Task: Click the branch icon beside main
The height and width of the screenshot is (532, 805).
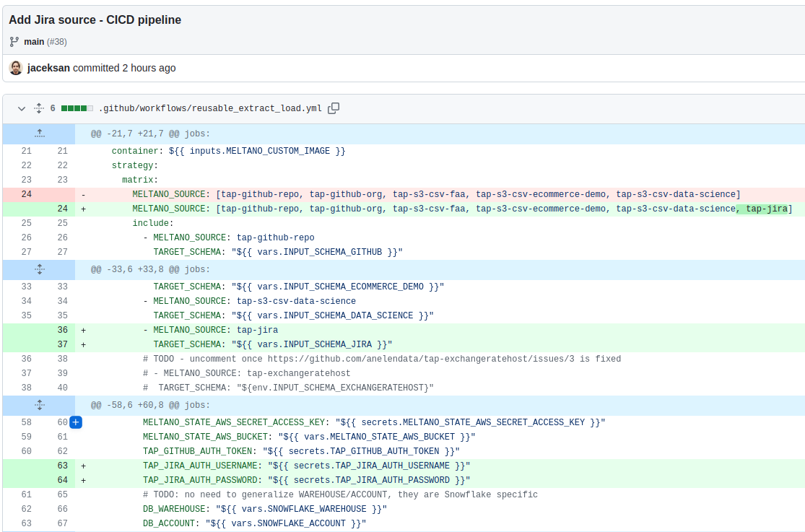Action: [14, 41]
